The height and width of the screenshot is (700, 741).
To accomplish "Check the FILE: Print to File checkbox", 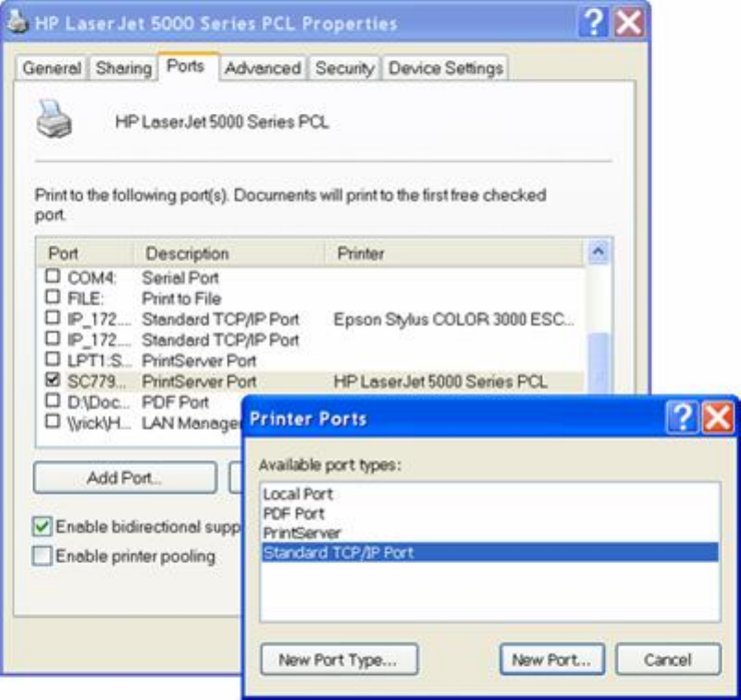I will point(53,297).
